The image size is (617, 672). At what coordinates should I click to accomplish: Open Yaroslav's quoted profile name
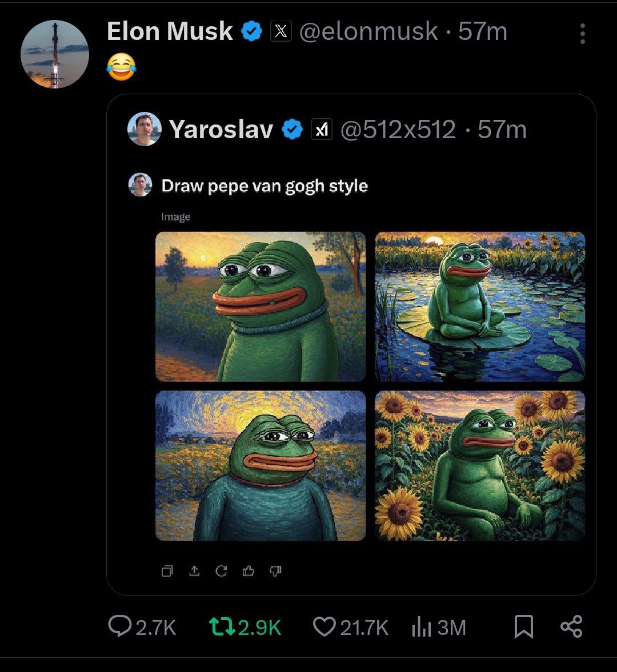[x=221, y=129]
